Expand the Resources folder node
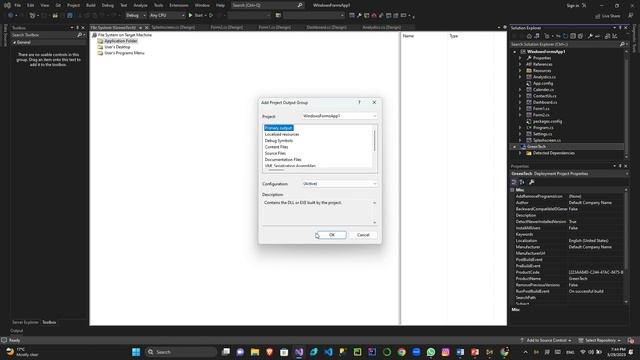 [x=520, y=71]
